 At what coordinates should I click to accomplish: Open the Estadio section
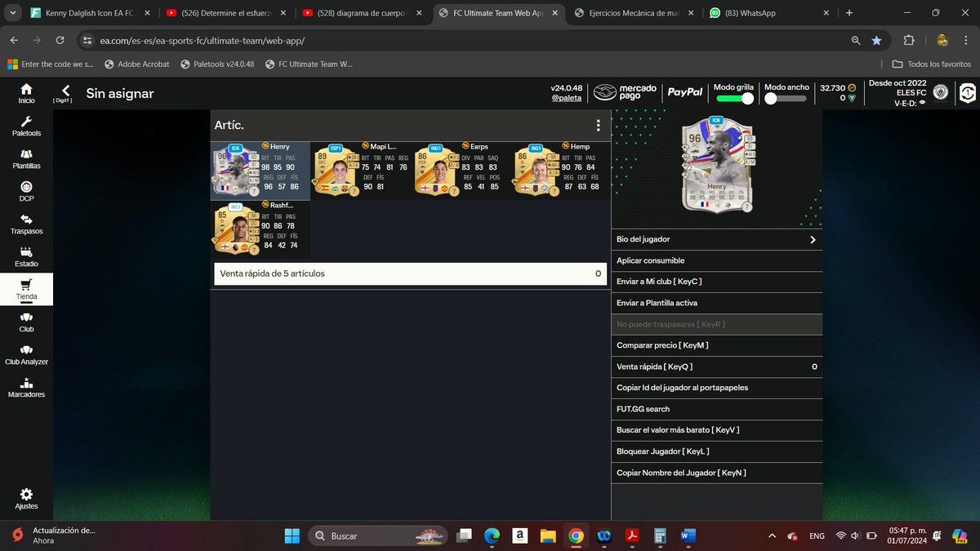pos(26,256)
